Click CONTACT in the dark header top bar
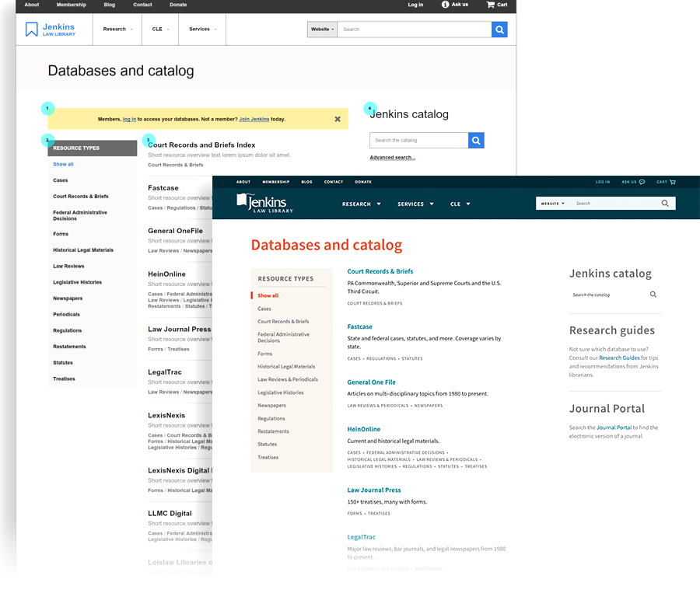This screenshot has height=607, width=700. click(x=334, y=182)
